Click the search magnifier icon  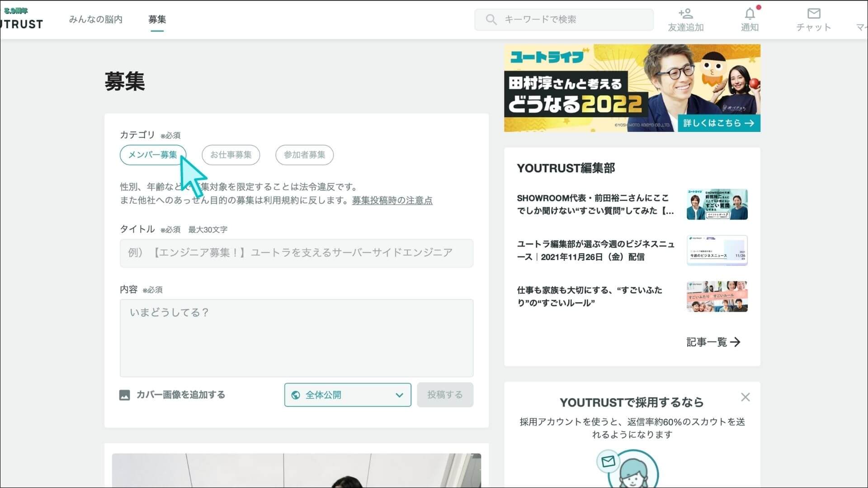coord(491,19)
